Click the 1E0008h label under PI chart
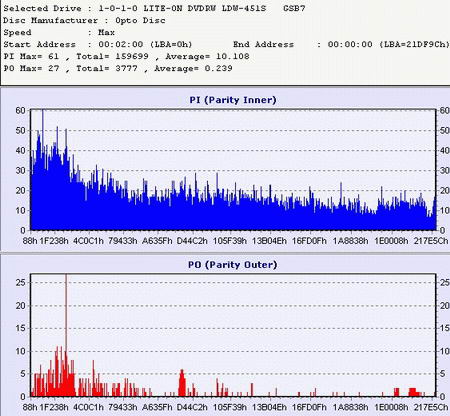Viewport: 450px width, 416px height. (x=391, y=240)
